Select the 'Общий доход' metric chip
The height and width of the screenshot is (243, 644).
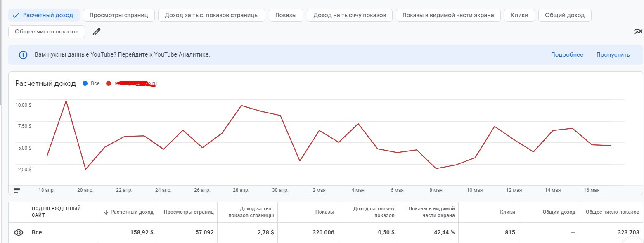click(564, 15)
